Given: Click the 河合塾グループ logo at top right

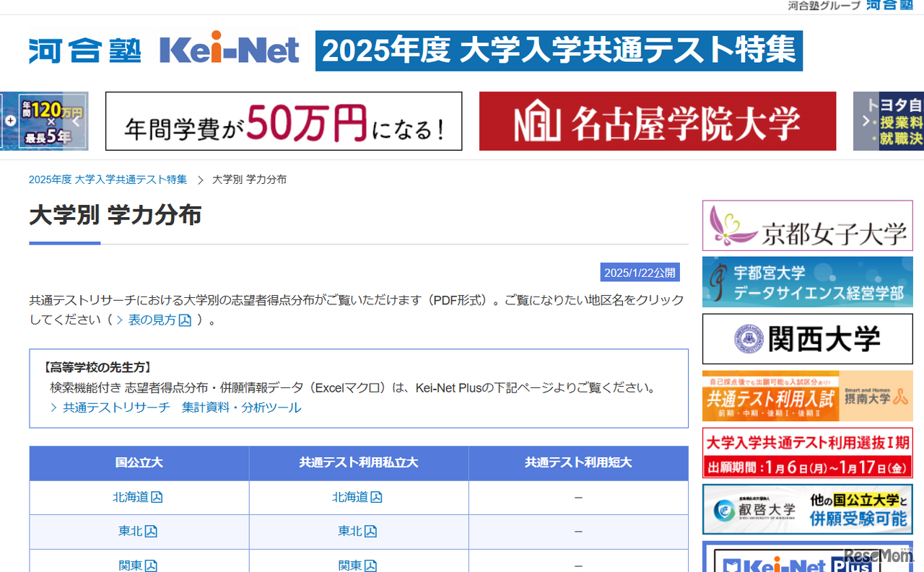Looking at the screenshot, I should (889, 6).
